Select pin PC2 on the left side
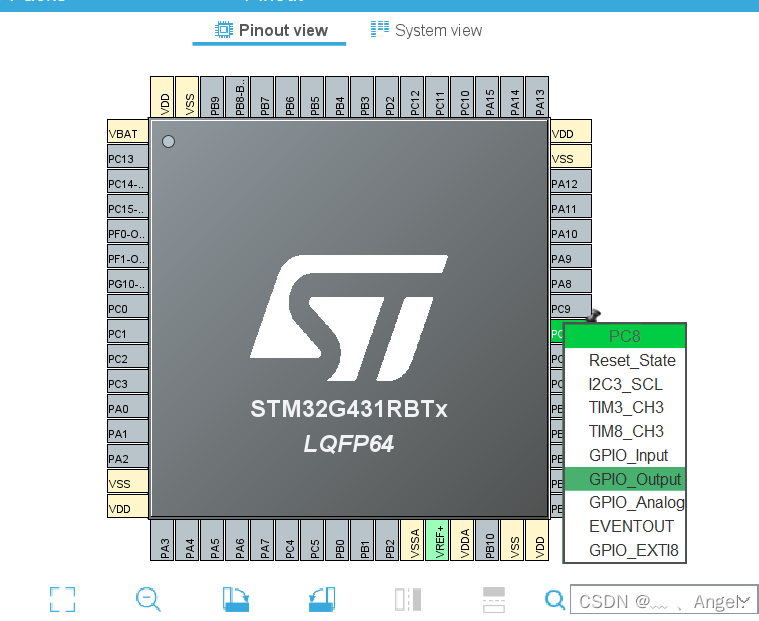759x621 pixels. point(128,356)
